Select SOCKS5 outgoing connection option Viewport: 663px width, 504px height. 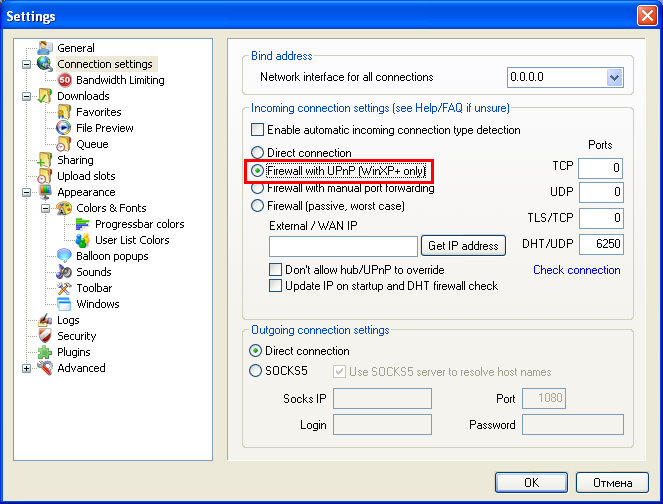point(255,371)
